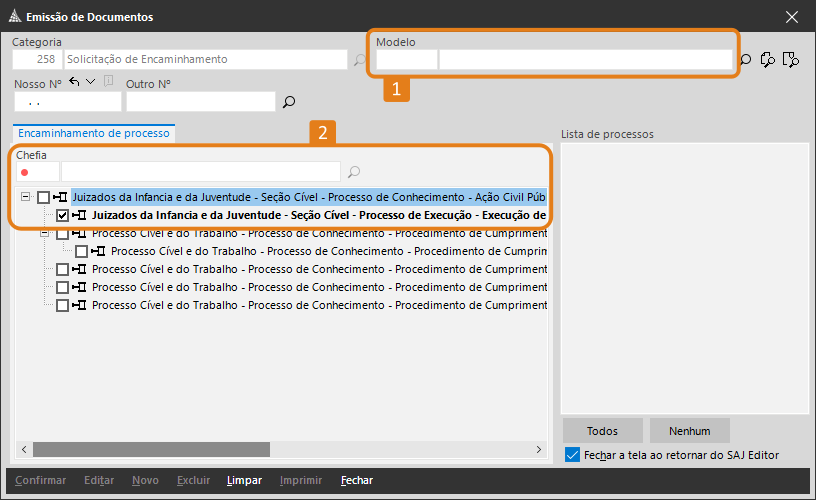Image resolution: width=816 pixels, height=500 pixels.
Task: Open the dropdown chevron next to Nosso Nº
Action: [91, 82]
